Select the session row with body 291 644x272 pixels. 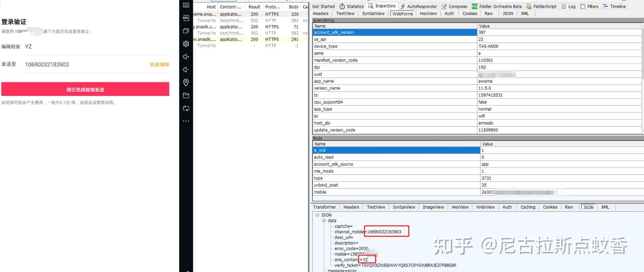pyautogui.click(x=250, y=39)
